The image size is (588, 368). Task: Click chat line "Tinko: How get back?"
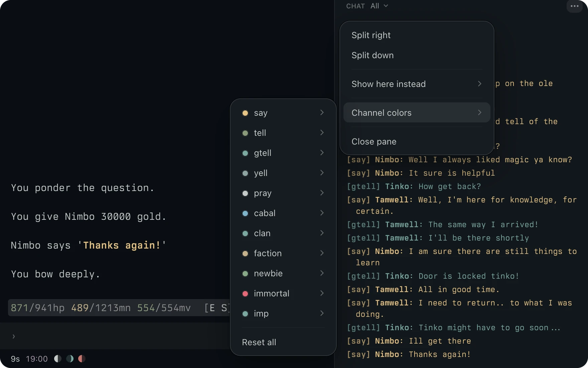coord(414,186)
